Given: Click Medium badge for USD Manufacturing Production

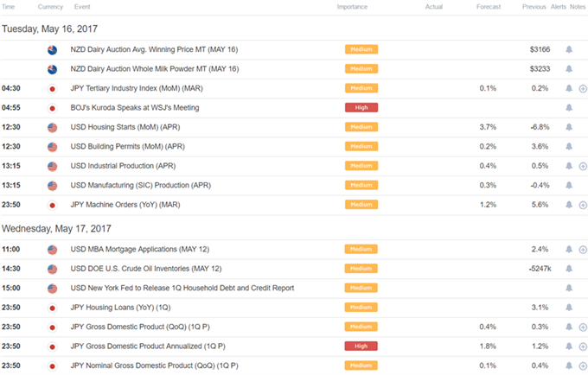Looking at the screenshot, I should point(362,185).
